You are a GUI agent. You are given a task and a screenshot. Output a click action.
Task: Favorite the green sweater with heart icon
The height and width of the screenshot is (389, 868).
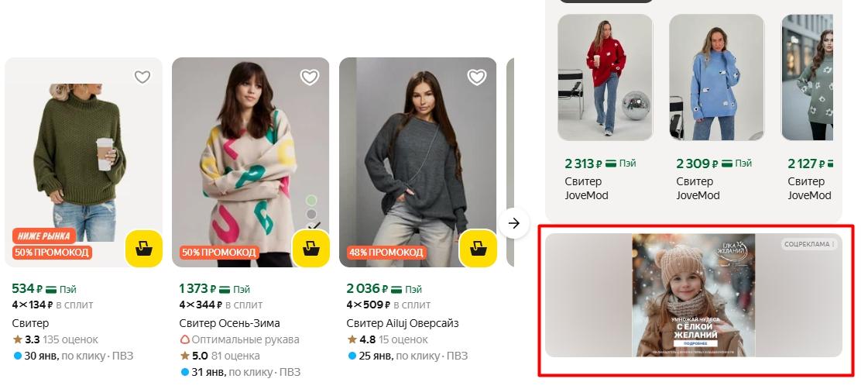click(x=142, y=77)
